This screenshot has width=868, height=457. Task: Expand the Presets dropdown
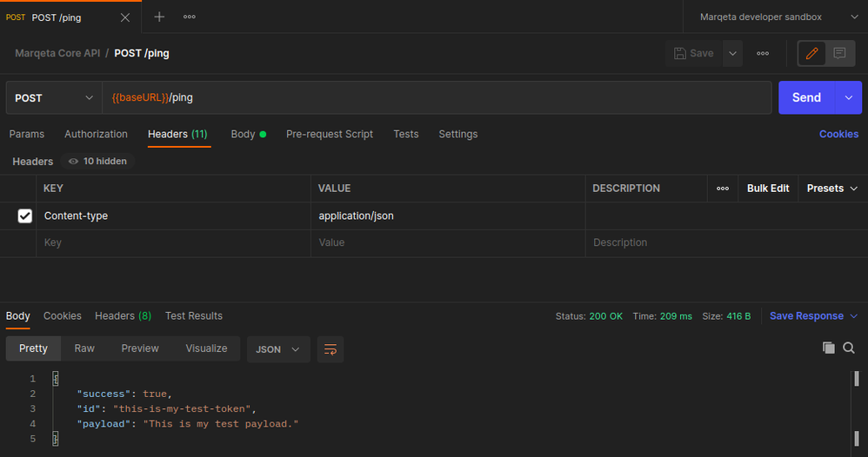(x=831, y=189)
